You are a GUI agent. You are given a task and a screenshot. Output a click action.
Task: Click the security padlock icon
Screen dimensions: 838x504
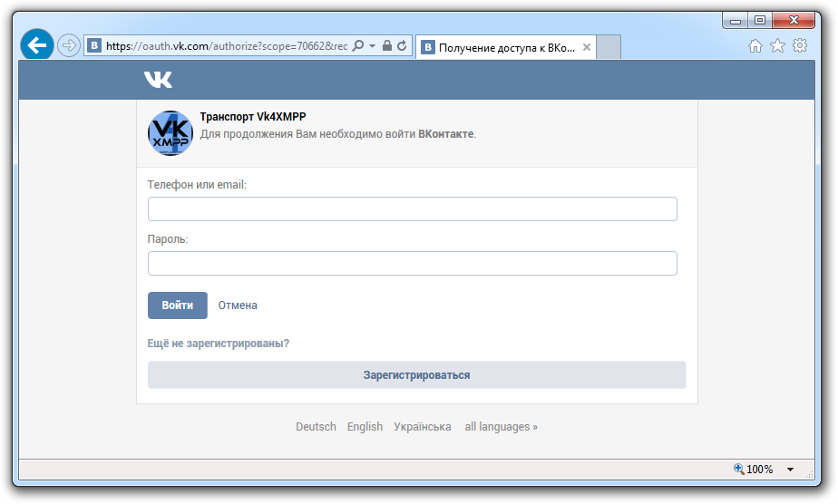click(x=387, y=45)
